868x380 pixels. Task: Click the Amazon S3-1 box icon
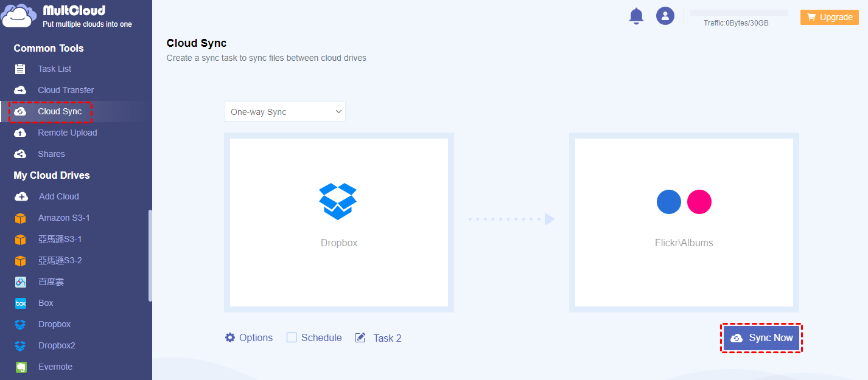(x=21, y=218)
